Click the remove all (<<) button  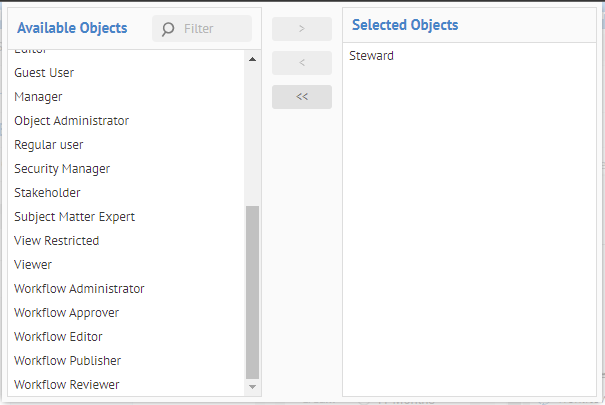(301, 97)
